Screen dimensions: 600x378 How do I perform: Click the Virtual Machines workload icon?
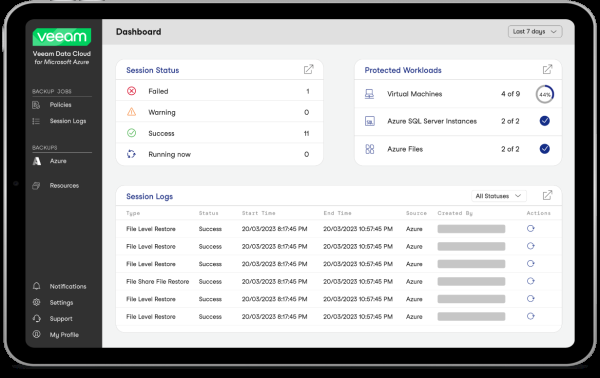click(x=369, y=94)
